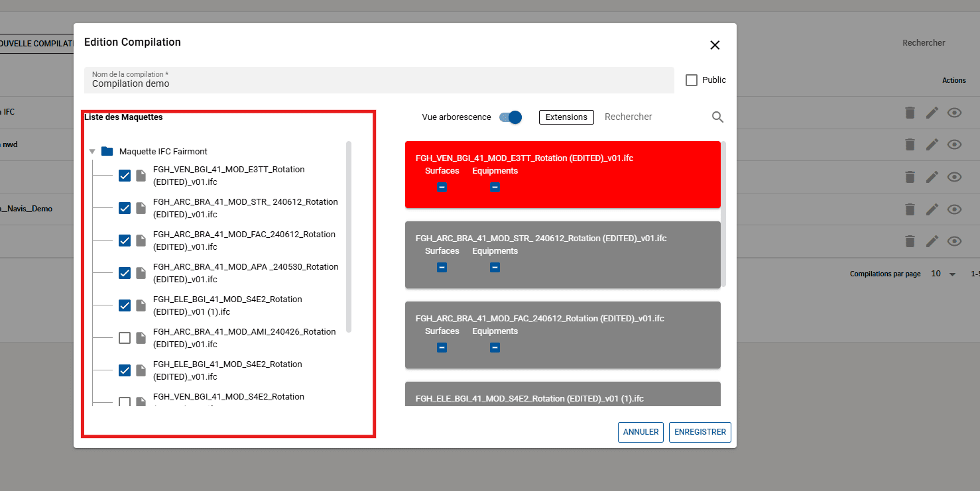The image size is (980, 491).
Task: Uncheck FGH_ARC_BRA_41_MOD_STR model checkbox
Action: click(x=124, y=208)
